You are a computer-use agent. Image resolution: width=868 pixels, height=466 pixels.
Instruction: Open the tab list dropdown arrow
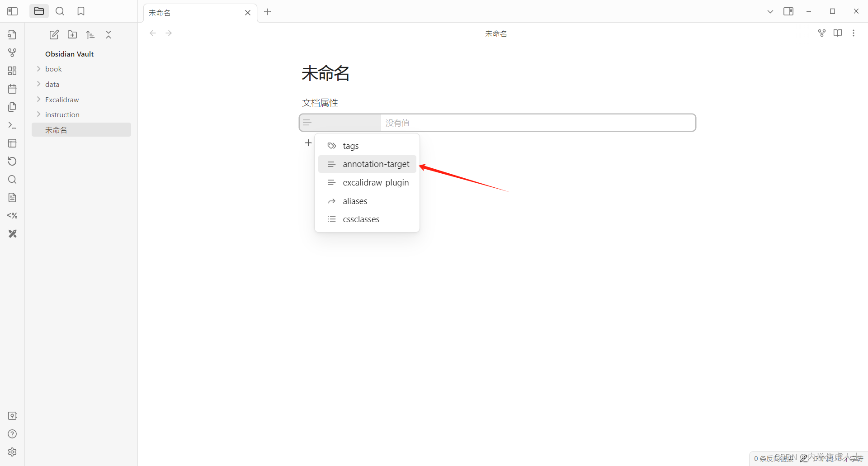770,11
